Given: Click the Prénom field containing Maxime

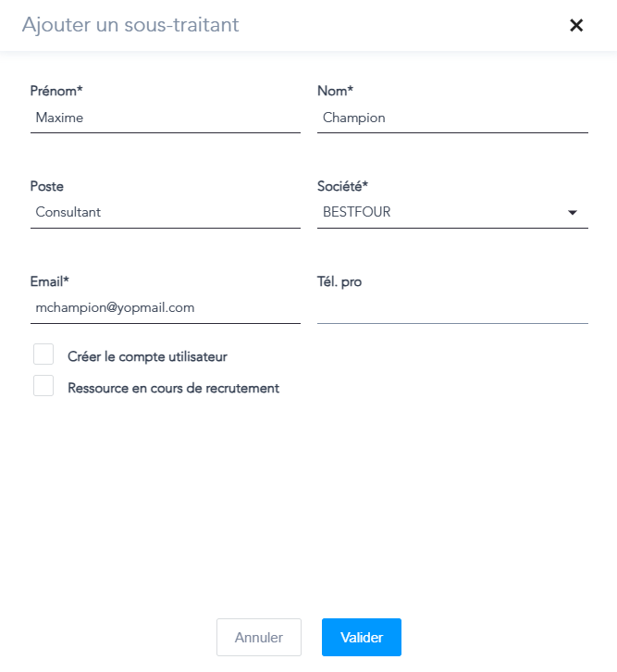Looking at the screenshot, I should [x=165, y=118].
